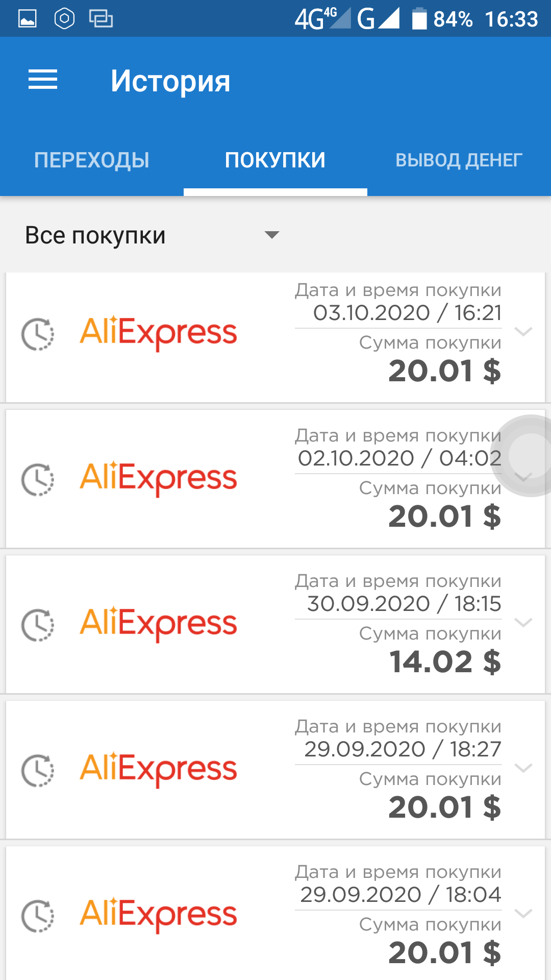Tap pending clock icon for 30.09.2020 purchase
Image resolution: width=551 pixels, height=980 pixels.
38,625
